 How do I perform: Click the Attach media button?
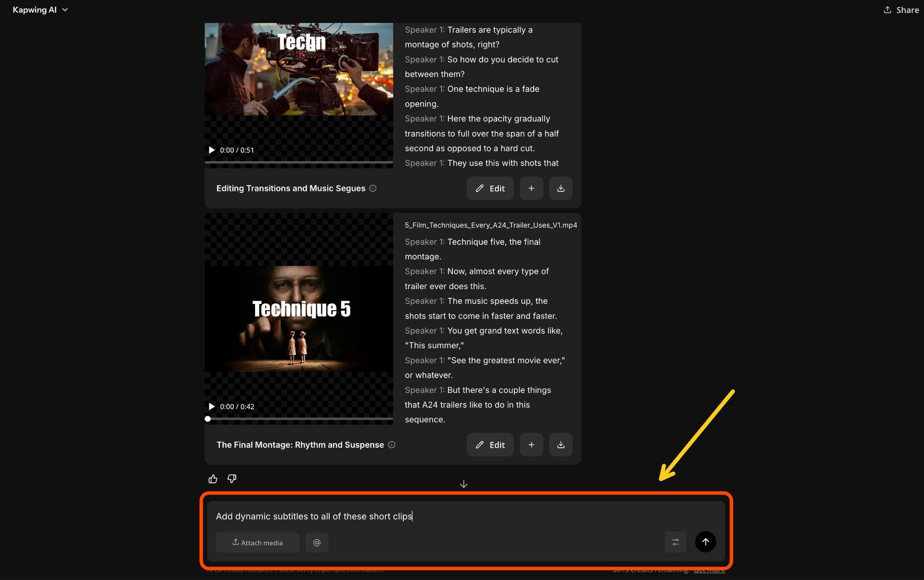click(x=257, y=542)
